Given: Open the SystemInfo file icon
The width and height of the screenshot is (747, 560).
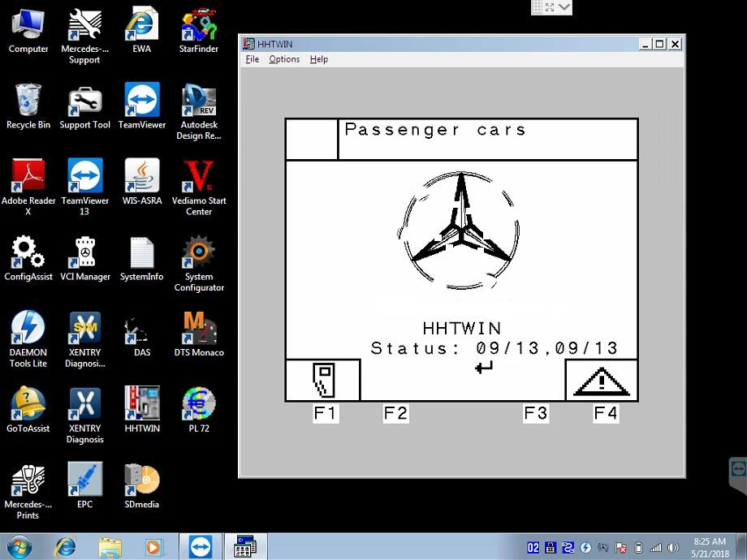Looking at the screenshot, I should [x=141, y=259].
